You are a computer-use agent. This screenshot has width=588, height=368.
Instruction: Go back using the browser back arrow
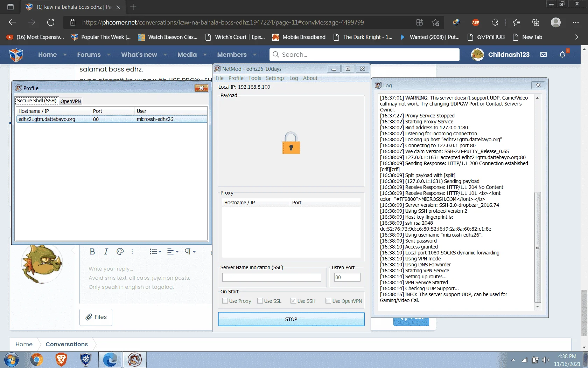(x=12, y=22)
